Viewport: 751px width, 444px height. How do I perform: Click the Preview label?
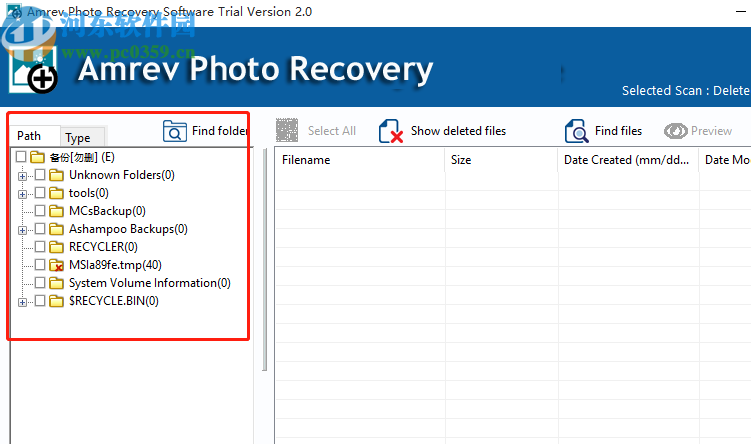711,131
